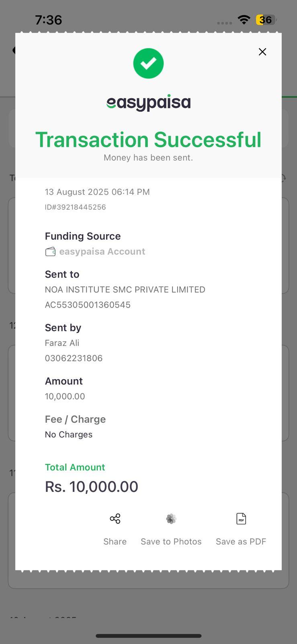Tap the home indicator bar
The height and width of the screenshot is (644, 297).
click(148, 636)
